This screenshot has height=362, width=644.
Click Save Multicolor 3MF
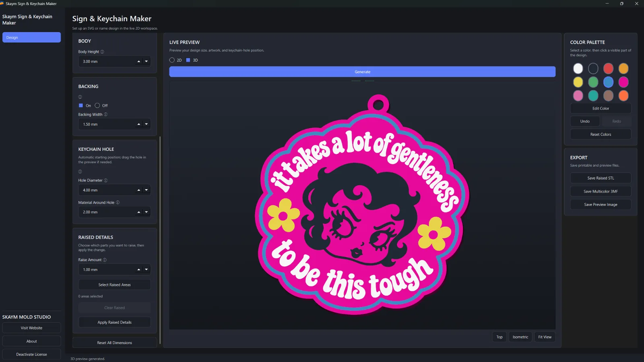coord(601,191)
